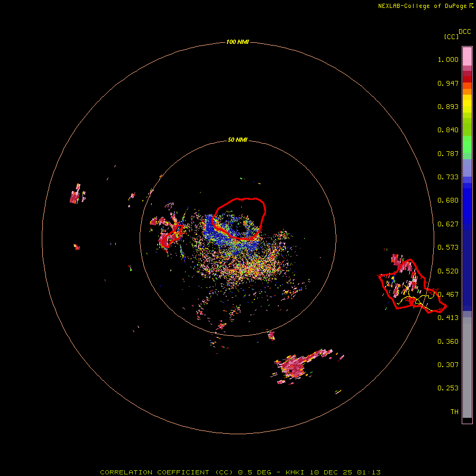Click the 0.627 scale value
This screenshot has height=476, width=476.
[448, 224]
